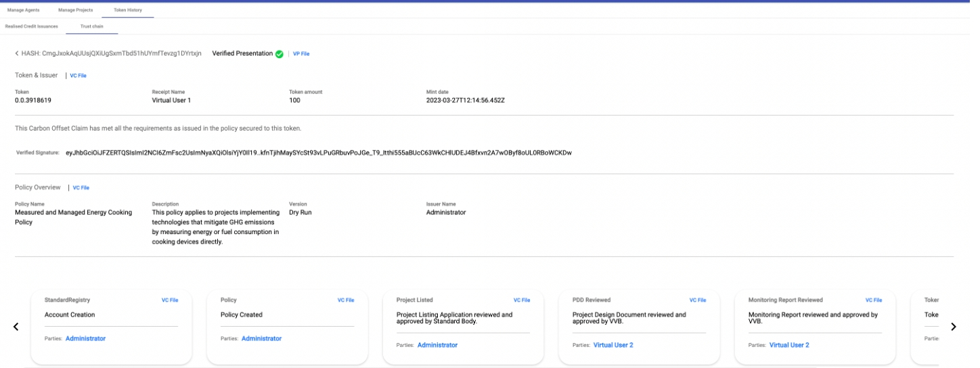
Task: Open VC File on Monitoring Report Reviewed card
Action: tap(874, 300)
